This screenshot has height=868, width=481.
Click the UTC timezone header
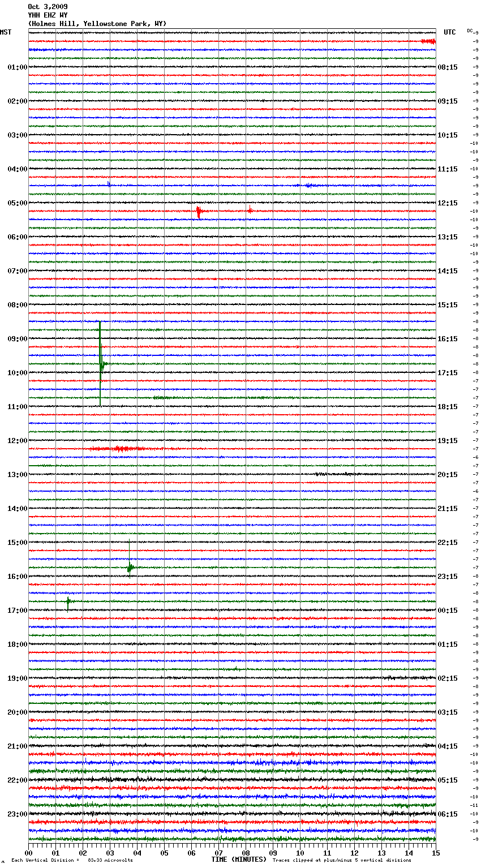pyautogui.click(x=450, y=32)
